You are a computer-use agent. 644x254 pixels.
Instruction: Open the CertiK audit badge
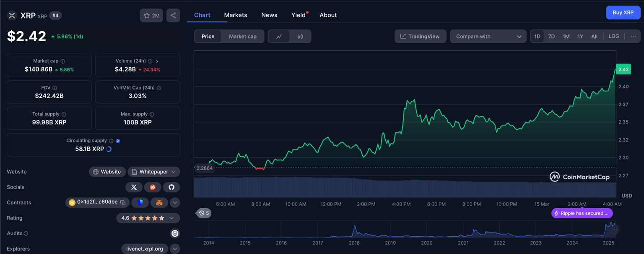click(175, 233)
